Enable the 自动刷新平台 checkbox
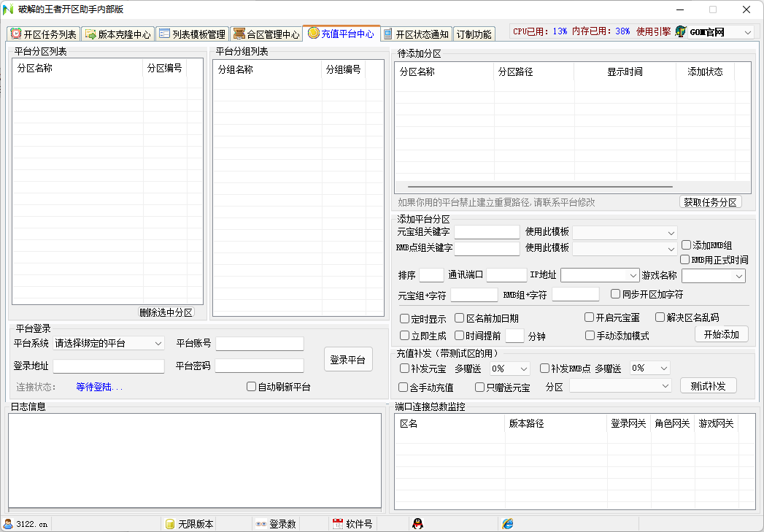 pos(252,386)
